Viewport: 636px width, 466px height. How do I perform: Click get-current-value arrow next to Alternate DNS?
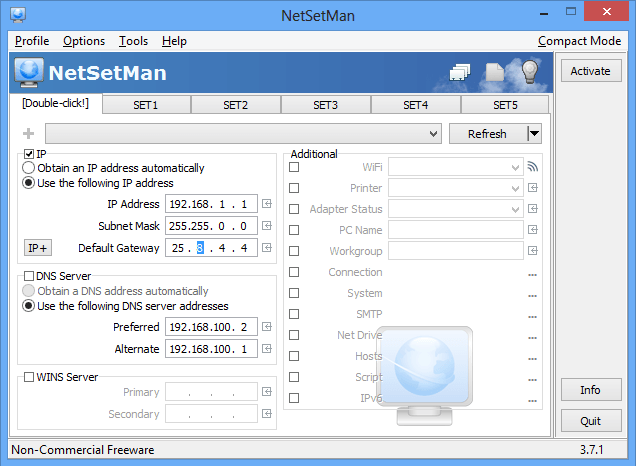267,348
